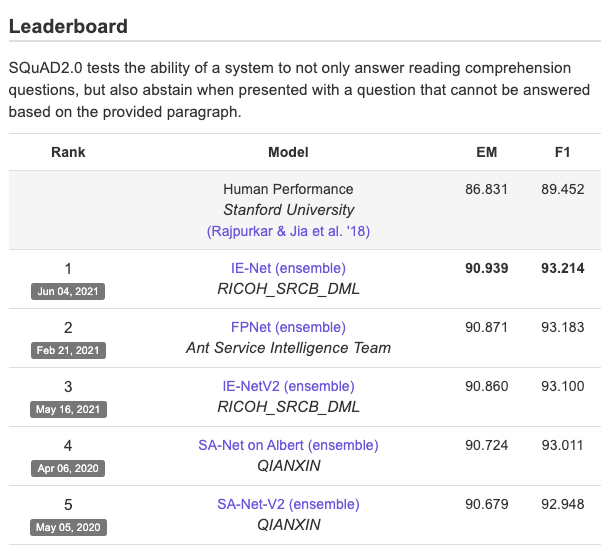Select the bold 93.214 F1 score
This screenshot has height=551, width=614.
click(x=563, y=268)
